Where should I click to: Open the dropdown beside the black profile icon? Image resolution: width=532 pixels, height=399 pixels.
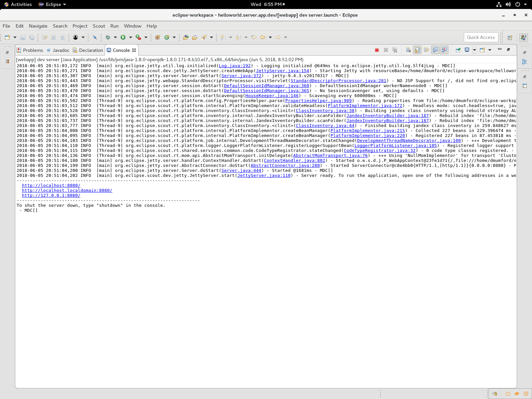pyautogui.click(x=83, y=37)
